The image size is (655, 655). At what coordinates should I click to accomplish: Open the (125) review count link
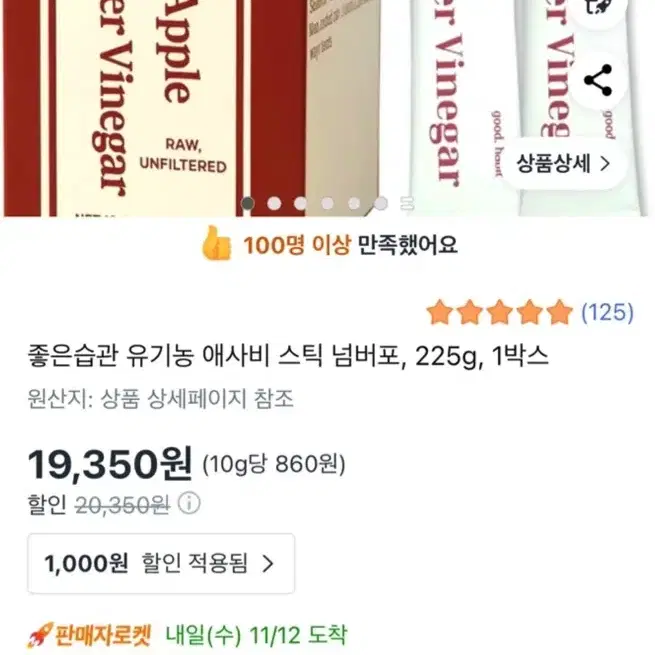click(608, 312)
